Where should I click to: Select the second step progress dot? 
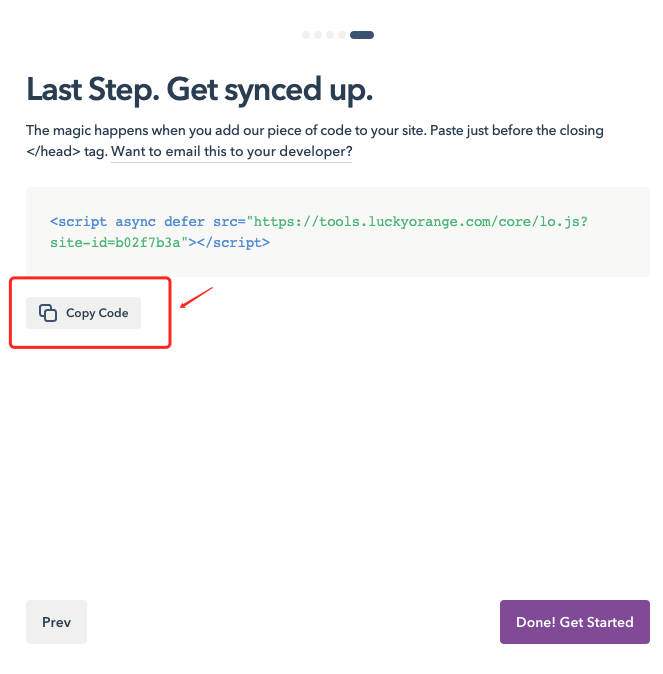[318, 35]
